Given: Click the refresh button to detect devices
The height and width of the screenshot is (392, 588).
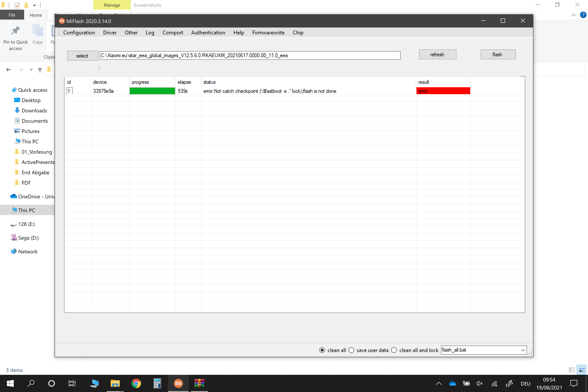Looking at the screenshot, I should [437, 54].
